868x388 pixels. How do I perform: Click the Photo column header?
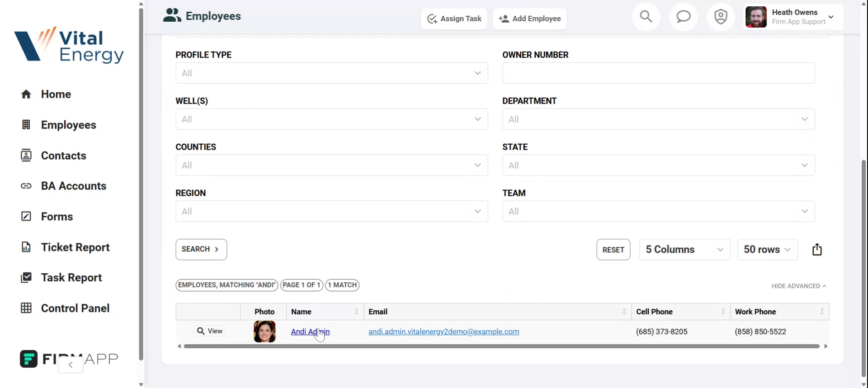[x=264, y=312]
